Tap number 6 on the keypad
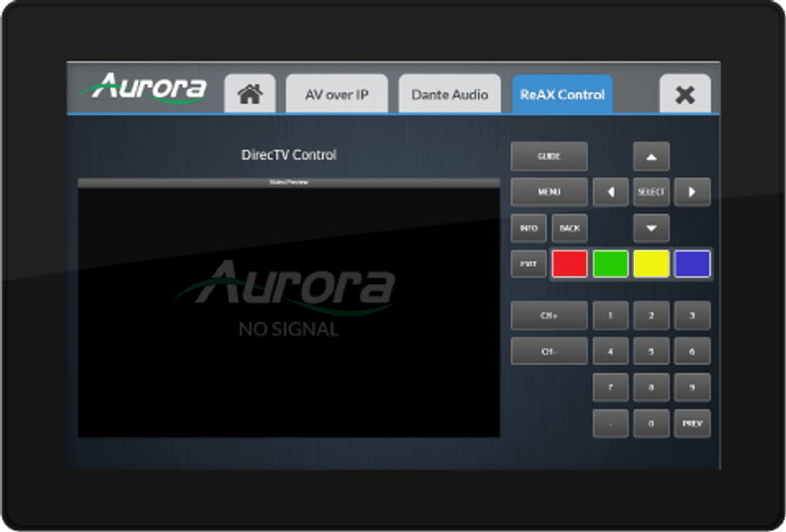786x532 pixels. point(693,351)
